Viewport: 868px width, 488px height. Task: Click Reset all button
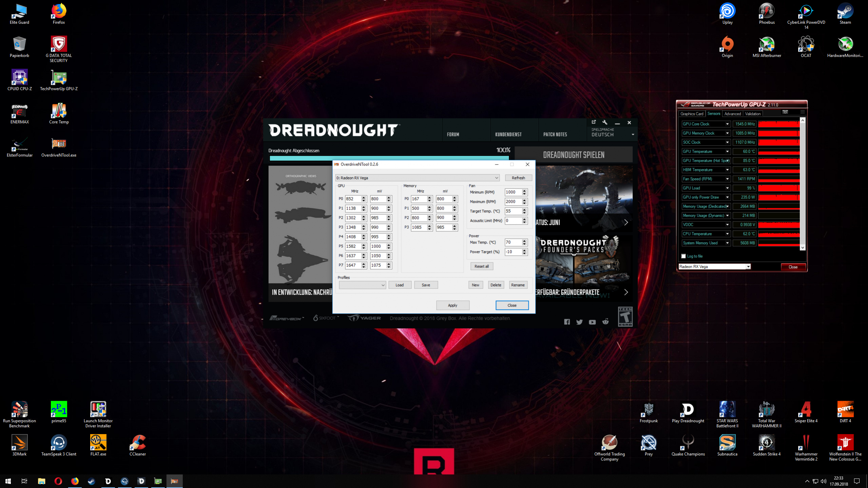pos(481,266)
